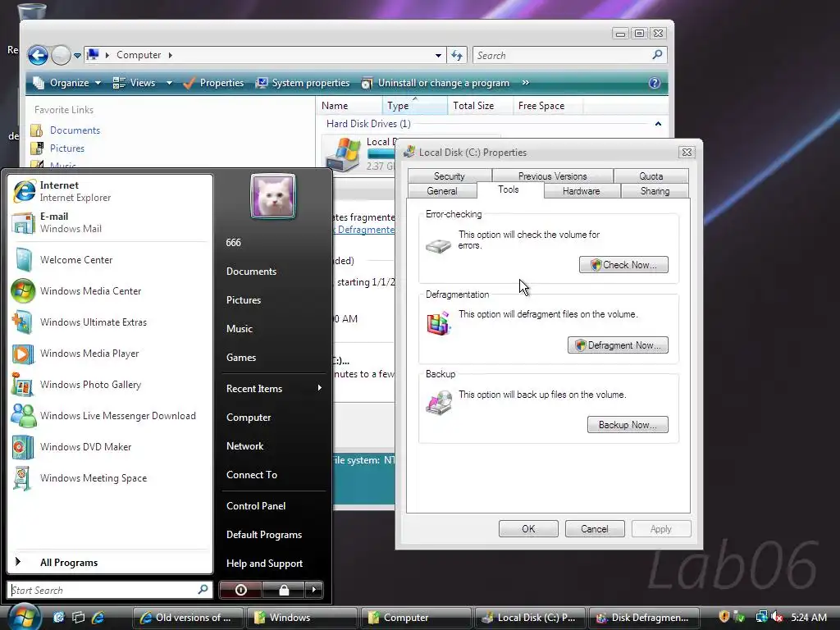This screenshot has width=840, height=630.
Task: Sort by the Type column header
Action: tap(414, 106)
